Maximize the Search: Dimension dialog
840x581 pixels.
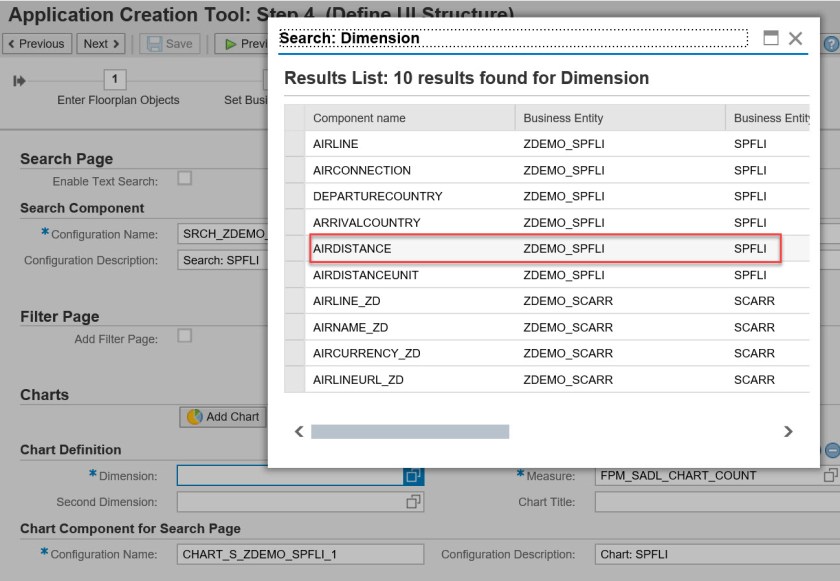click(771, 38)
